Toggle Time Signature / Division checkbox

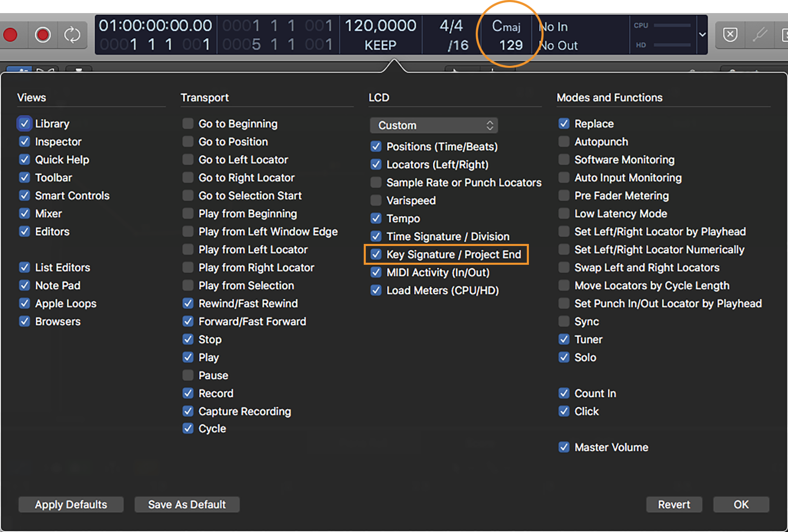pyautogui.click(x=376, y=236)
